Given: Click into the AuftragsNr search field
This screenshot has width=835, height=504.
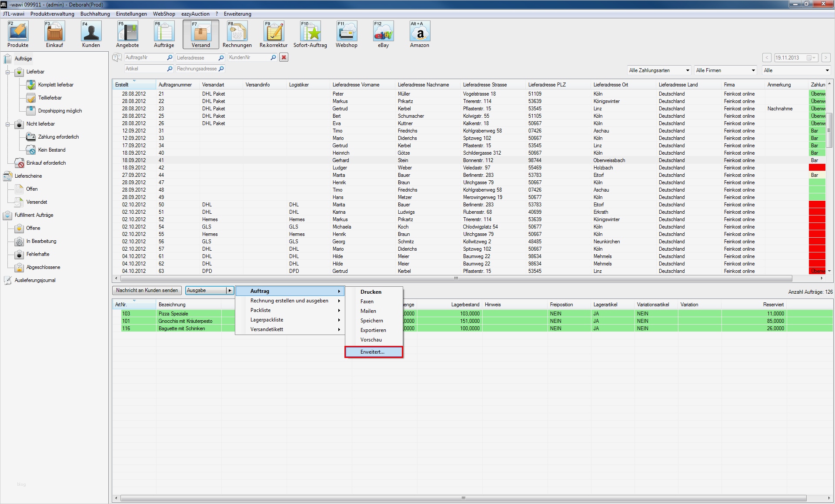Looking at the screenshot, I should point(144,57).
